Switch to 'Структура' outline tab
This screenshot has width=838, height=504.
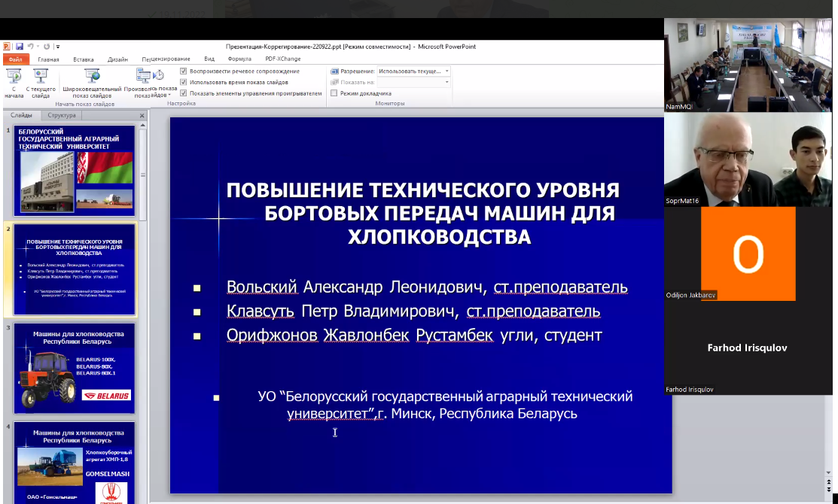tap(62, 116)
